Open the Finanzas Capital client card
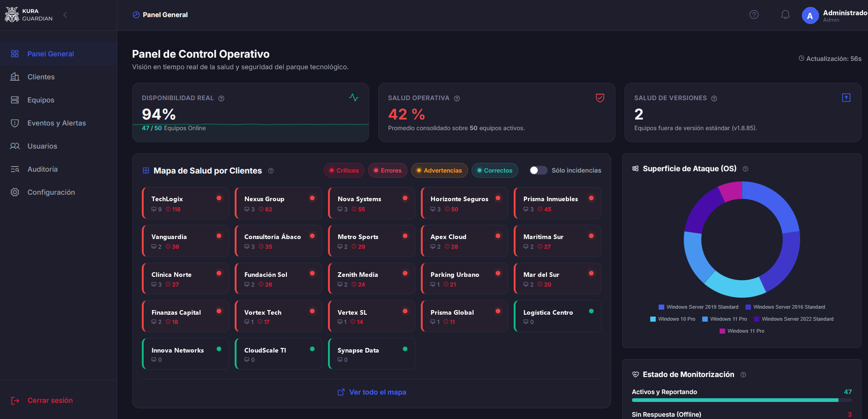Viewport: 868px width, 419px height. tap(185, 317)
